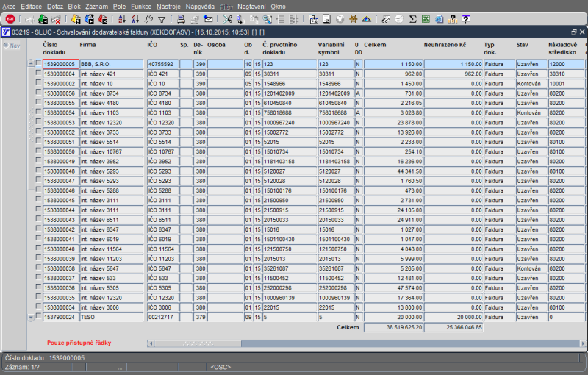Open the Nástroje menu
588x375 pixels.
[x=168, y=7]
